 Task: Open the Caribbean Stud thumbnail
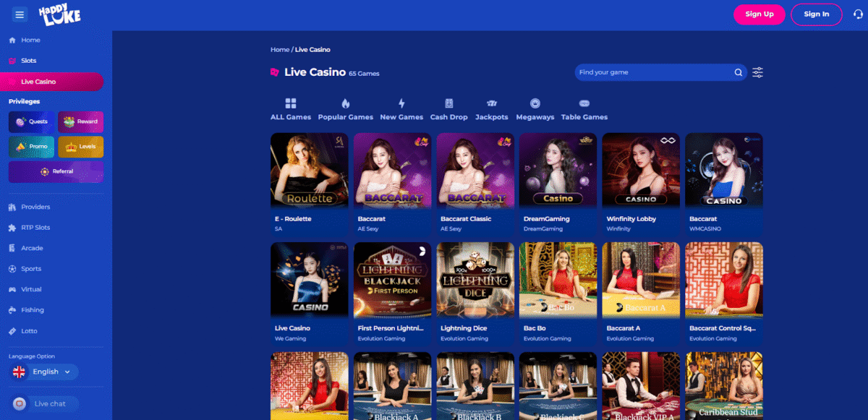point(724,386)
